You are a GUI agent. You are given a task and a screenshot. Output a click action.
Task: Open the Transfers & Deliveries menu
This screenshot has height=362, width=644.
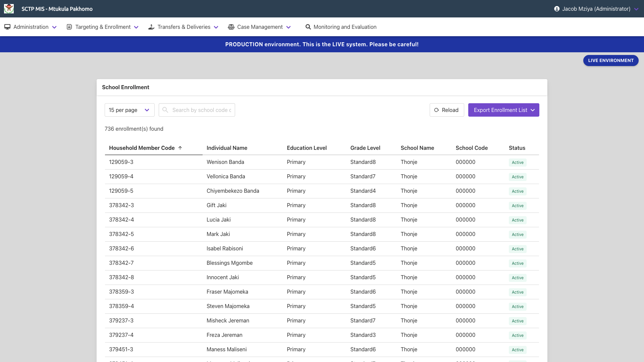183,27
